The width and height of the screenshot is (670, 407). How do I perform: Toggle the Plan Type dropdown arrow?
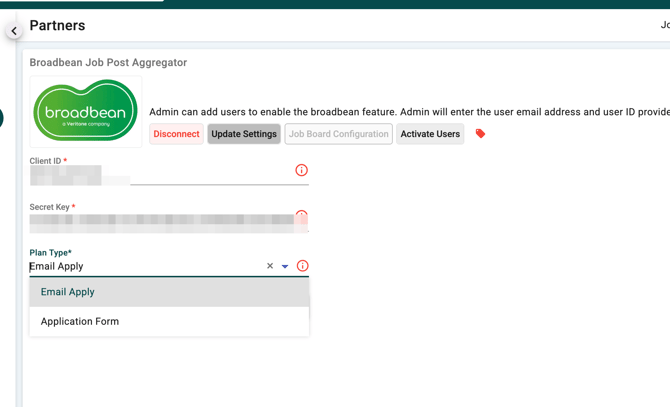click(285, 267)
